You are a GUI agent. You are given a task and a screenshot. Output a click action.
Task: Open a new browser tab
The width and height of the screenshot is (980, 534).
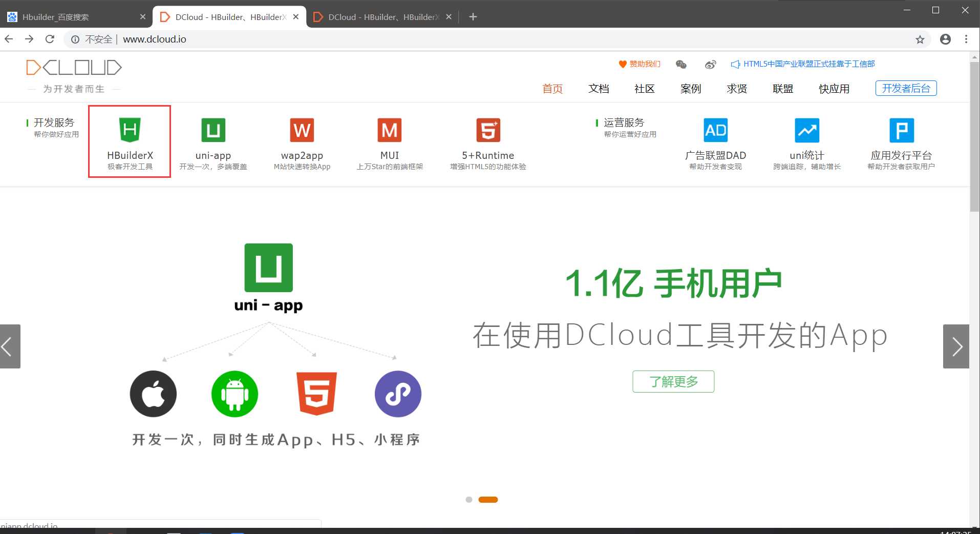473,17
